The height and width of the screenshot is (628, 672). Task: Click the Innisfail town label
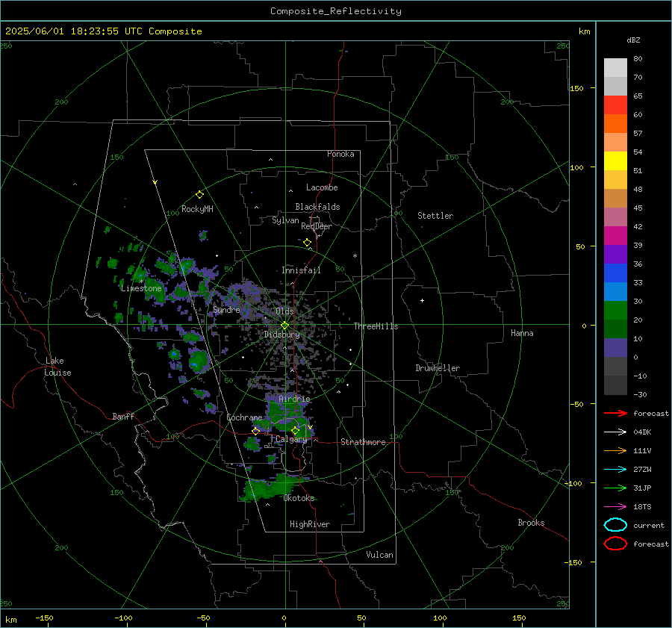(301, 270)
